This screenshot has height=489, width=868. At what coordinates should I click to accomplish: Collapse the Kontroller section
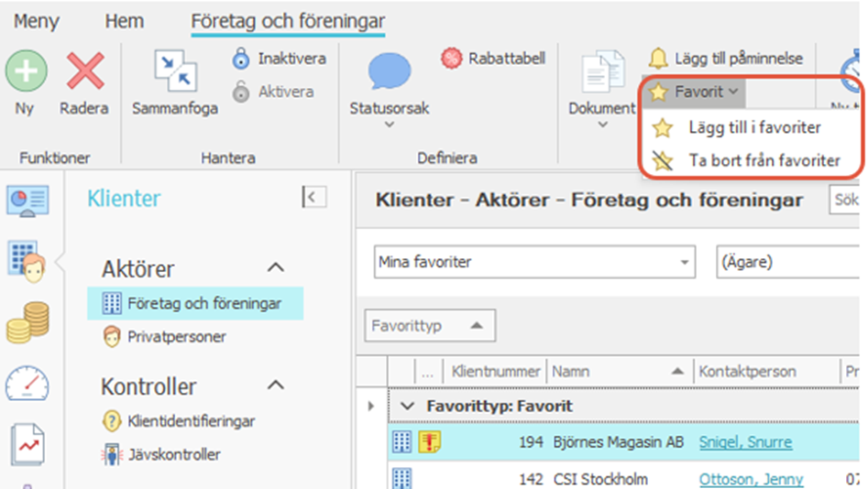pos(275,386)
